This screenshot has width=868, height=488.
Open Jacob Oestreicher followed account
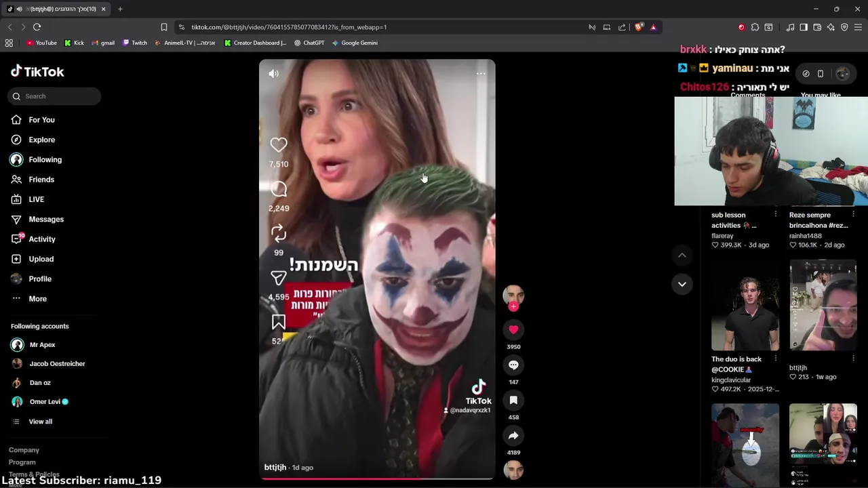click(57, 364)
